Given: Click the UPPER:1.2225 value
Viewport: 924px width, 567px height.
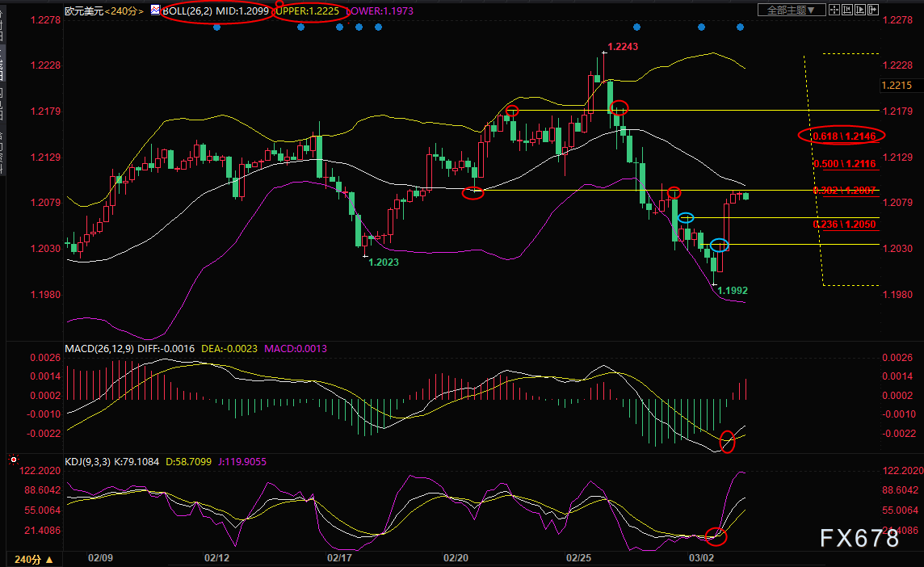Looking at the screenshot, I should pos(307,11).
